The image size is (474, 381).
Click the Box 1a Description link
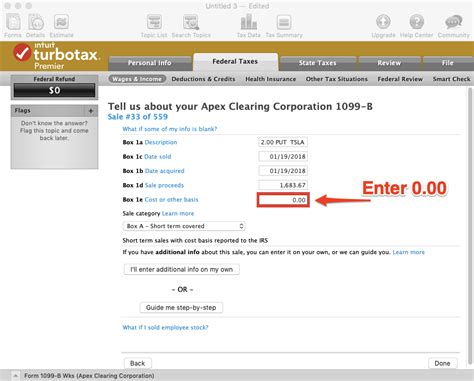click(x=161, y=142)
